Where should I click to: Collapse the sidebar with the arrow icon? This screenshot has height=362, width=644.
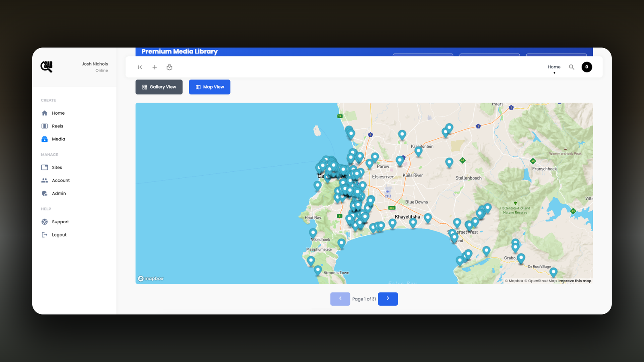[140, 67]
